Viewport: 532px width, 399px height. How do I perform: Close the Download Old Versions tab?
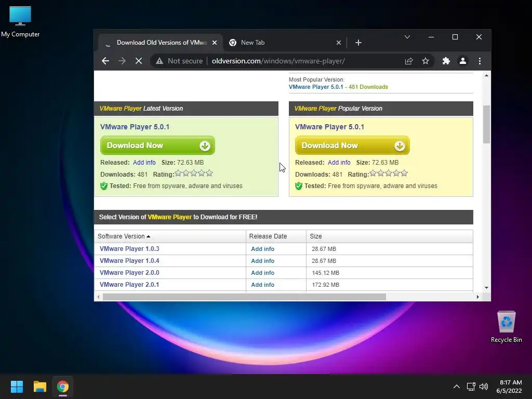[x=215, y=43]
